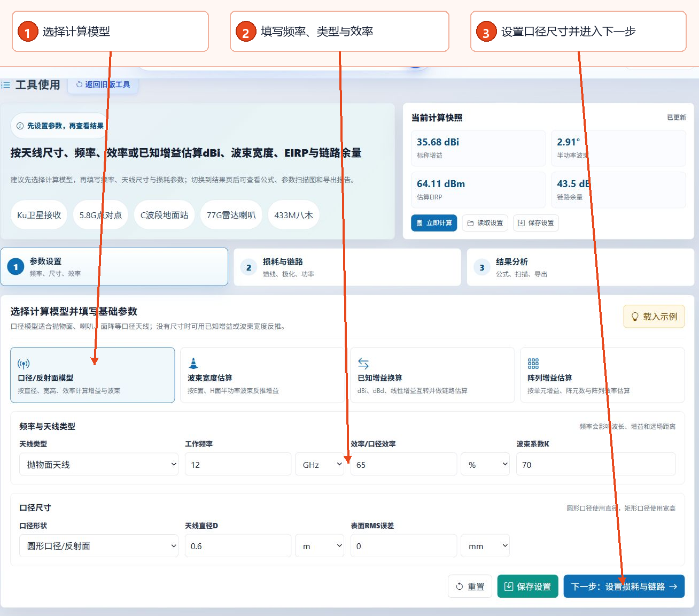Select the 5.8G点对点 preset
The height and width of the screenshot is (616, 699).
(x=100, y=215)
